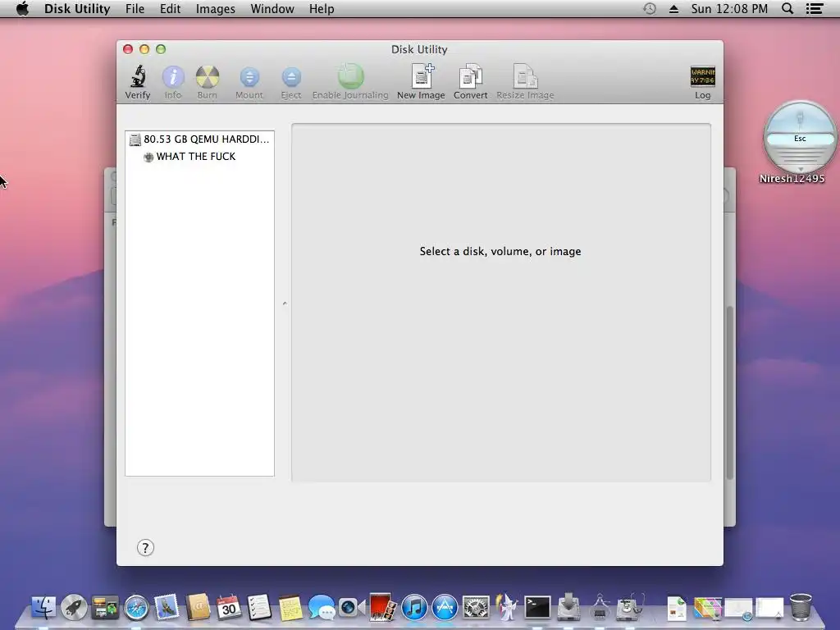Open Mail stamp icon in Dock
The width and height of the screenshot is (840, 630).
[x=167, y=608]
